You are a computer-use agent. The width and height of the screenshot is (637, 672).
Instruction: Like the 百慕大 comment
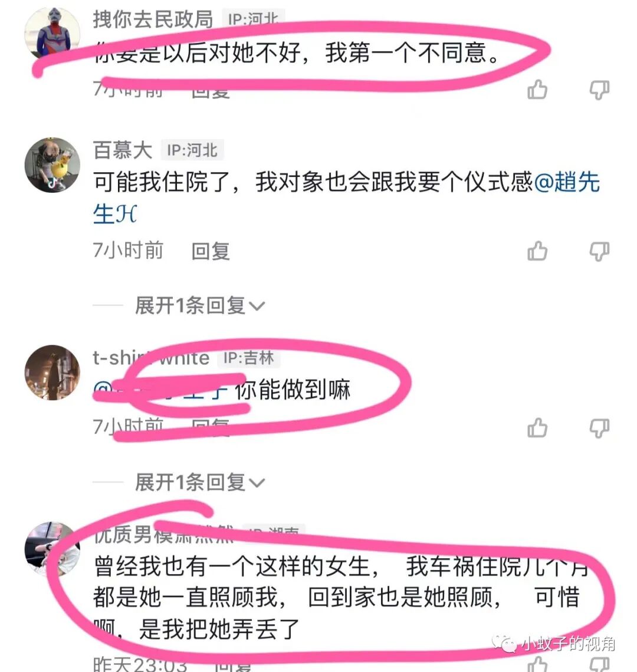click(x=537, y=251)
